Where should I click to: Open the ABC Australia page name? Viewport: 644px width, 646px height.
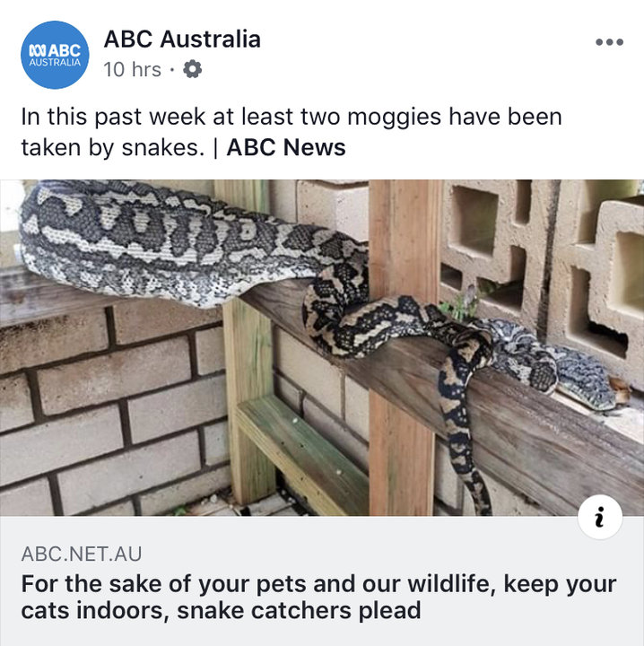(182, 39)
